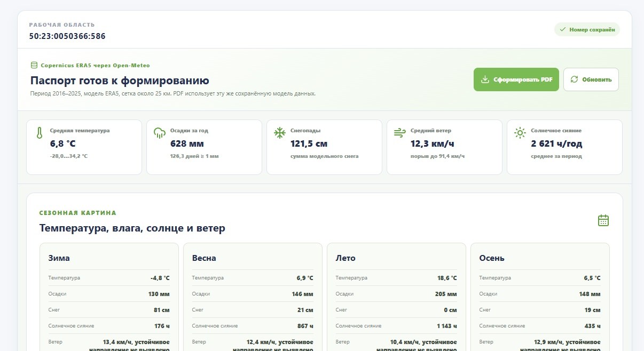Click the download icon in the PDF button
Viewport: 644px width, 351px height.
(485, 79)
